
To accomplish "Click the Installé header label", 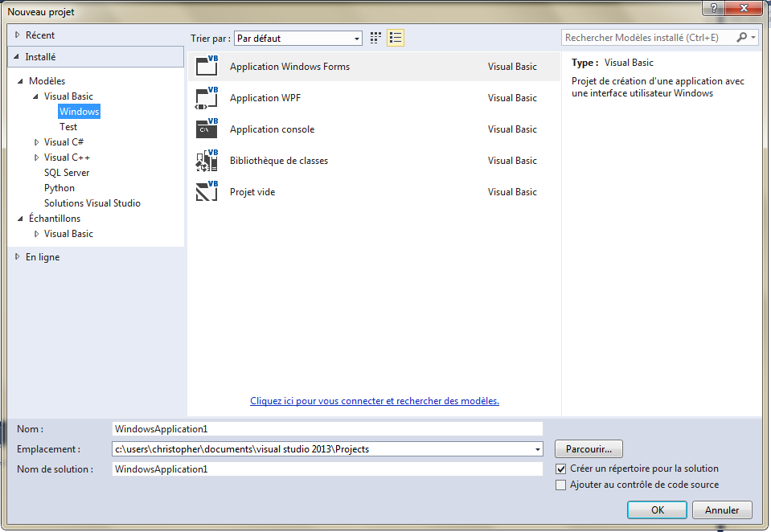I will [40, 57].
